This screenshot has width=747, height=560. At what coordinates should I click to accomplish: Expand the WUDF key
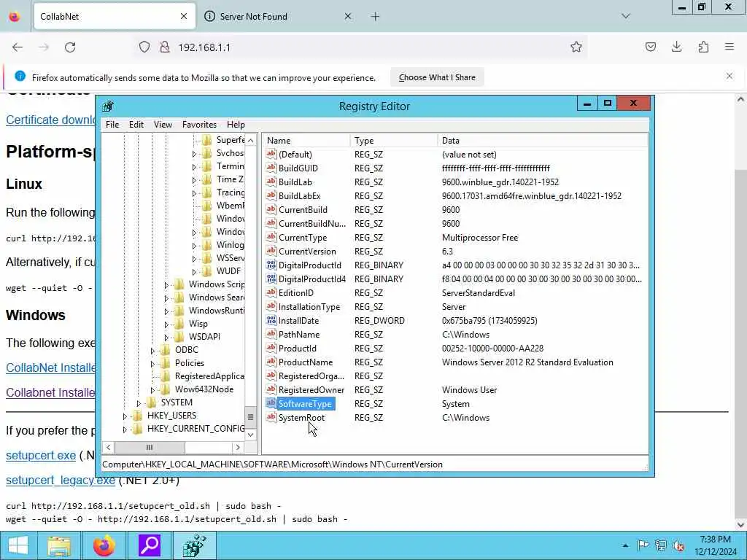pyautogui.click(x=194, y=271)
